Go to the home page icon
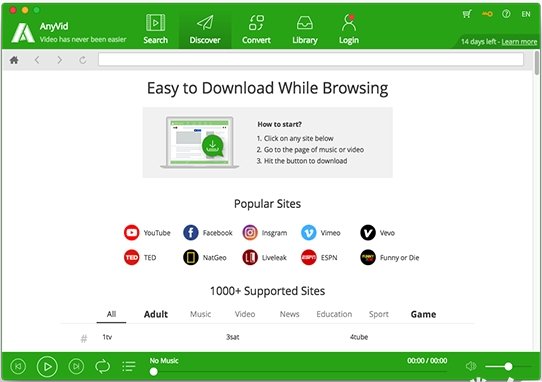The image size is (542, 382). [14, 60]
